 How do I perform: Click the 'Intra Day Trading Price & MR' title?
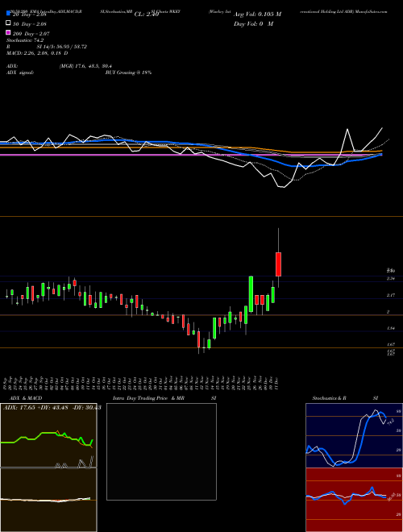coord(148,398)
